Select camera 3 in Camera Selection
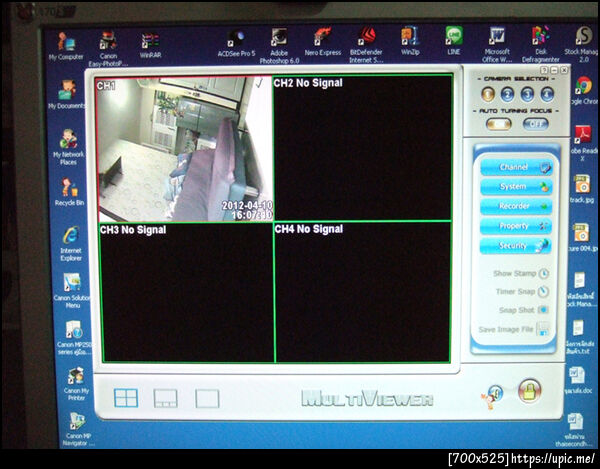Viewport: 600px width, 469px height. [x=527, y=94]
